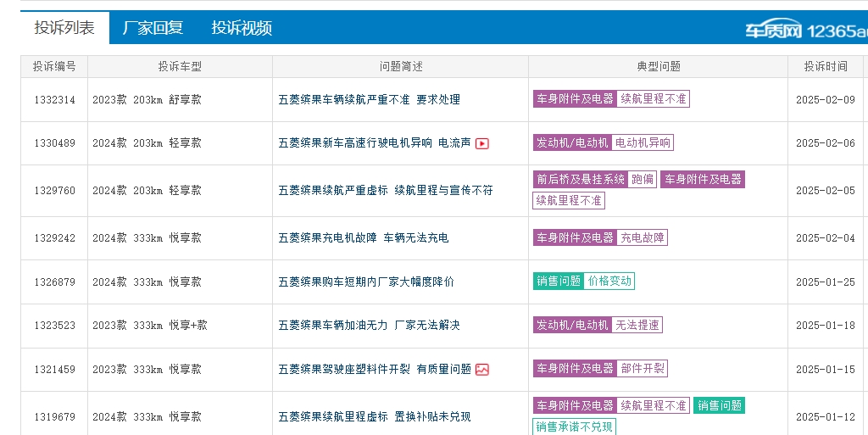
Task: Click the 电动机异响 issue tag
Action: point(643,143)
